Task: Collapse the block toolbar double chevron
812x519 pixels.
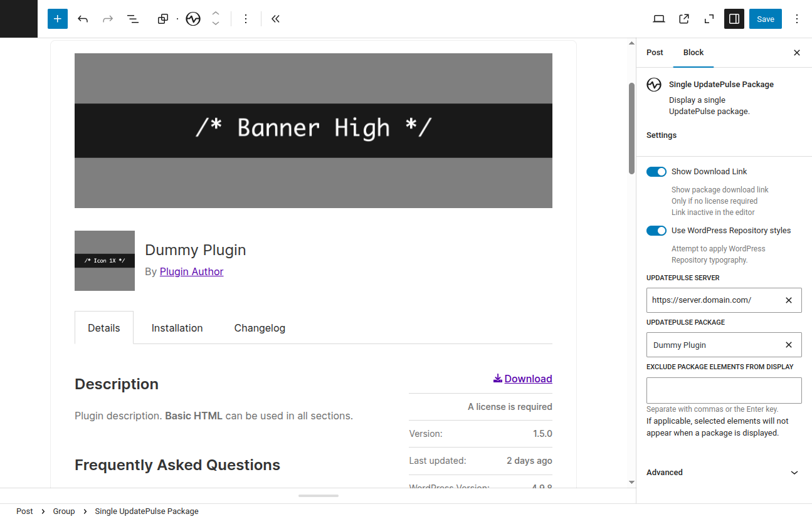Action: coord(275,19)
